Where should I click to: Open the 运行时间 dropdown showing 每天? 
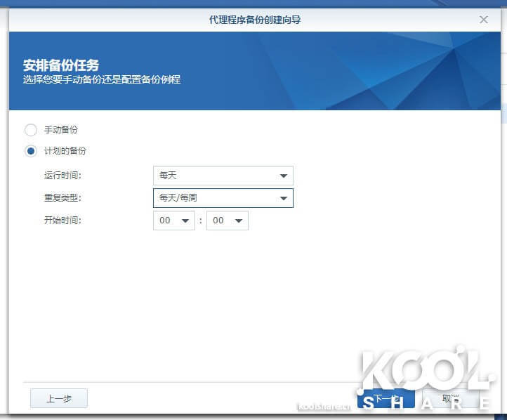point(223,176)
